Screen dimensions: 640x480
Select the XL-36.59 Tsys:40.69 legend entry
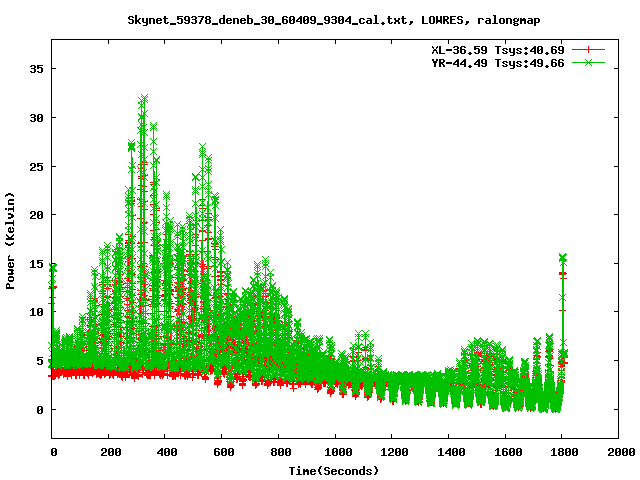coord(498,50)
